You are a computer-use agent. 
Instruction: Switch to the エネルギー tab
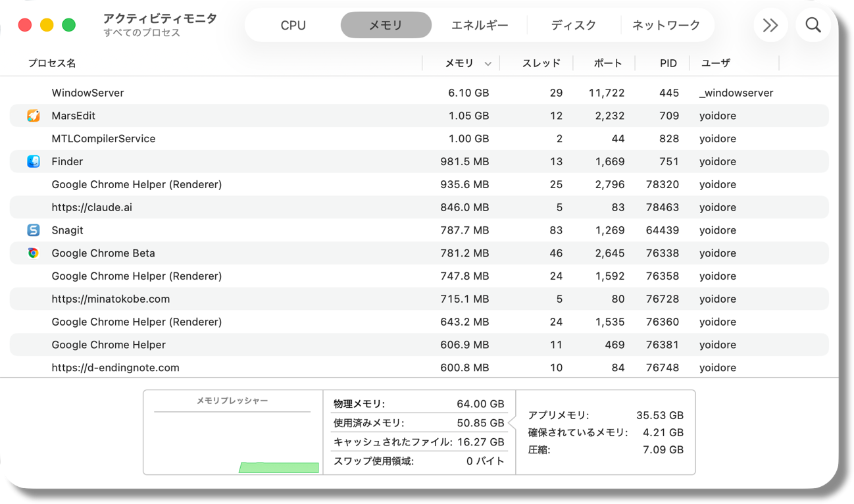[480, 25]
